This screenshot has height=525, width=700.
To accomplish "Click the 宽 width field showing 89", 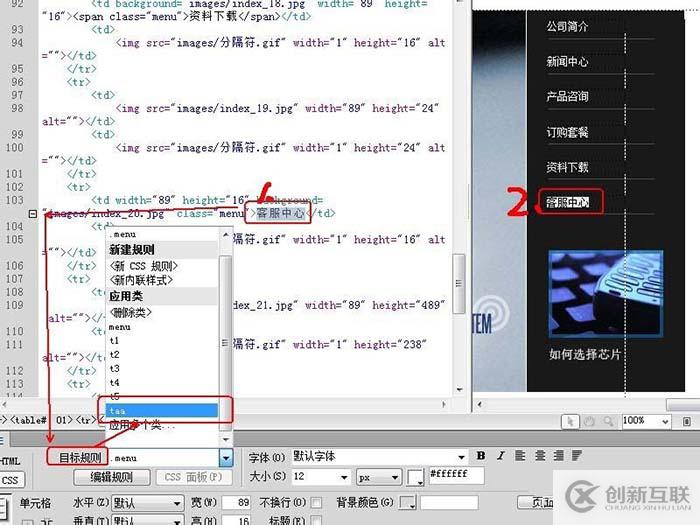I will click(237, 503).
